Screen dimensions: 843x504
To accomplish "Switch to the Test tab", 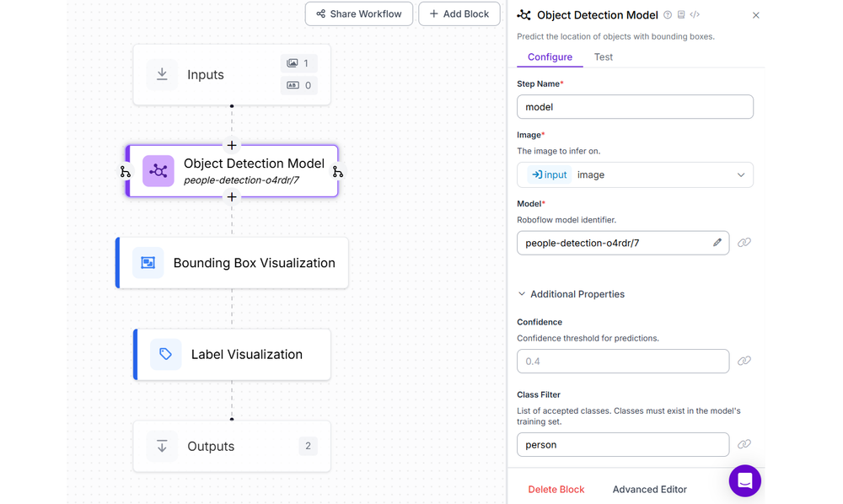I will tap(603, 57).
